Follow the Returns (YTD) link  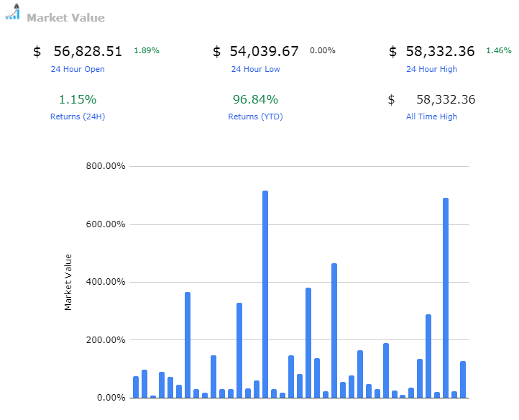pos(255,117)
